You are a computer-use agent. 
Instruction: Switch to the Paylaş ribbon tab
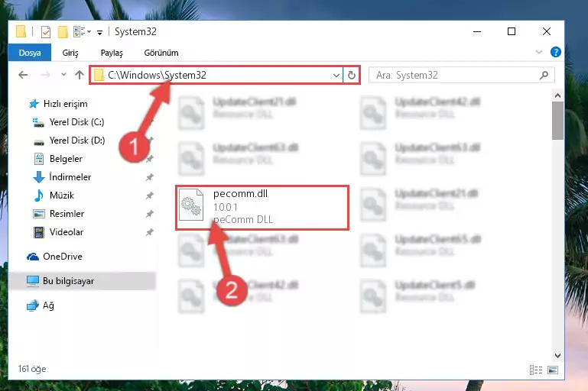point(112,53)
